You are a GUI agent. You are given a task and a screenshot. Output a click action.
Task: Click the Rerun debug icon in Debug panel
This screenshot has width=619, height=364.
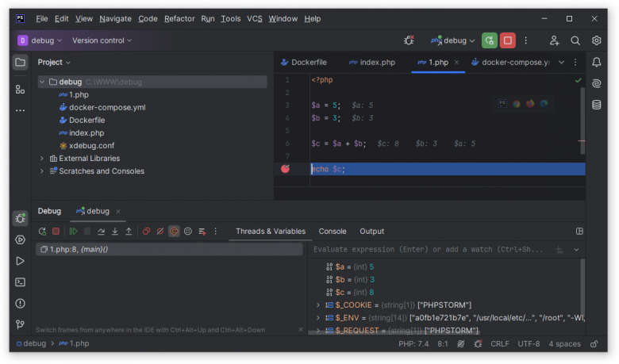[42, 232]
